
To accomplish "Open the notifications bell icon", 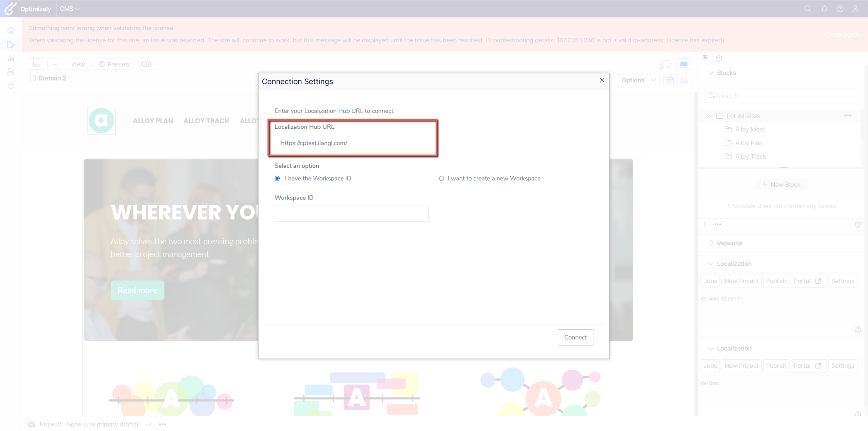I will click(x=824, y=9).
